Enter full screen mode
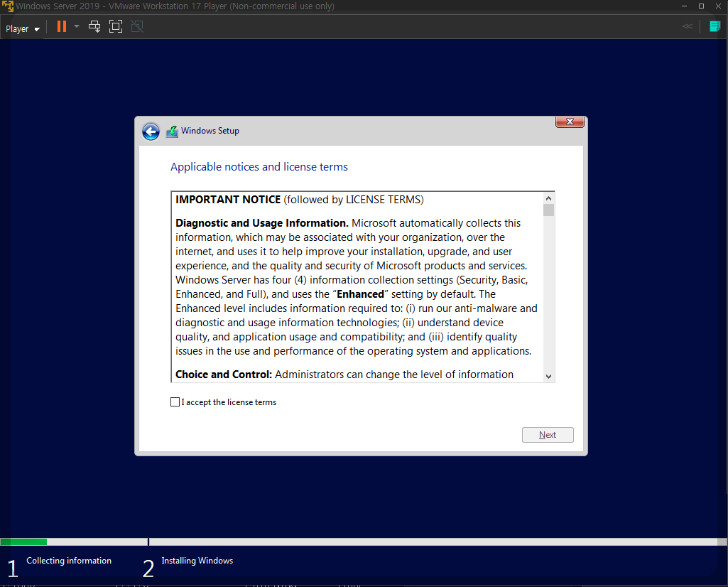This screenshot has height=587, width=728. tap(116, 26)
